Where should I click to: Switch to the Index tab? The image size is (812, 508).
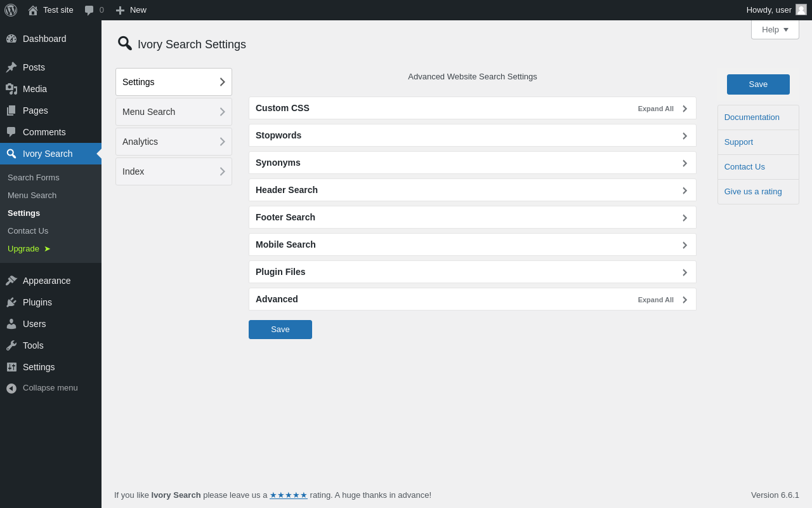(x=174, y=171)
